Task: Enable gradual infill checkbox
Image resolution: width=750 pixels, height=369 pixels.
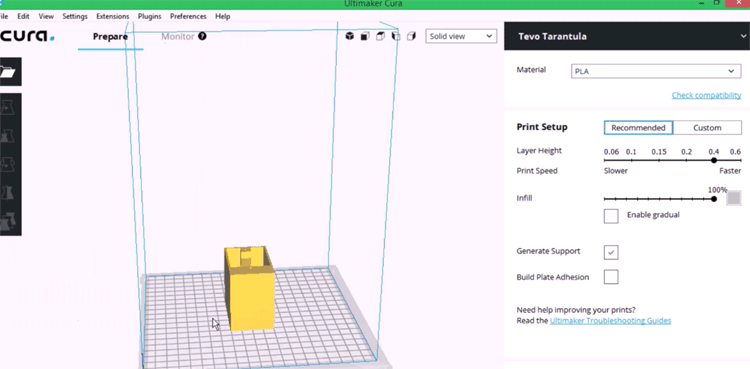Action: pos(611,216)
